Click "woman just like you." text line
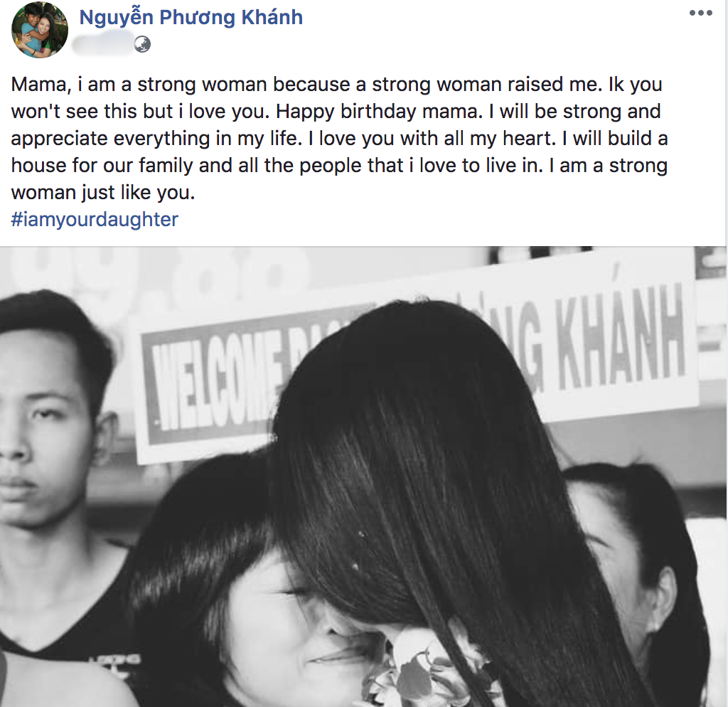This screenshot has width=728, height=707. pyautogui.click(x=102, y=192)
